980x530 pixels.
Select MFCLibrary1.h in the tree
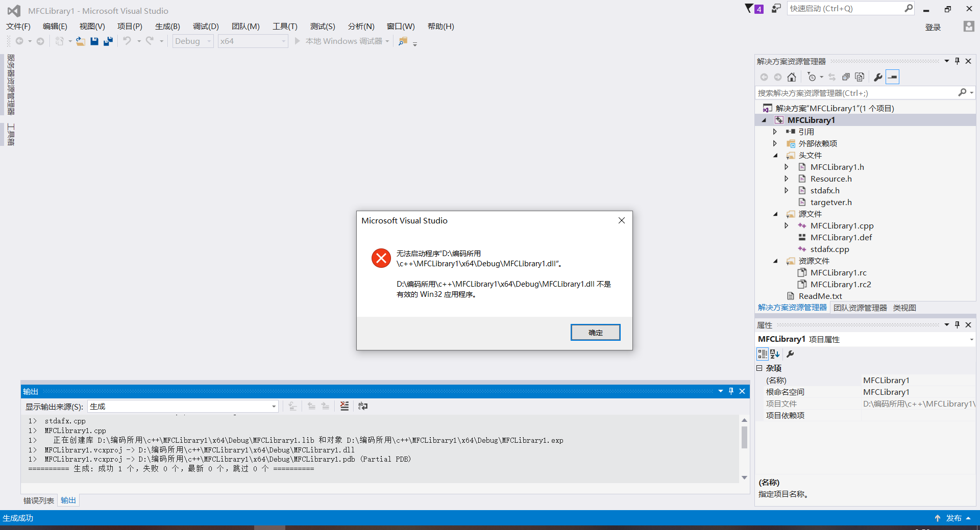(837, 167)
